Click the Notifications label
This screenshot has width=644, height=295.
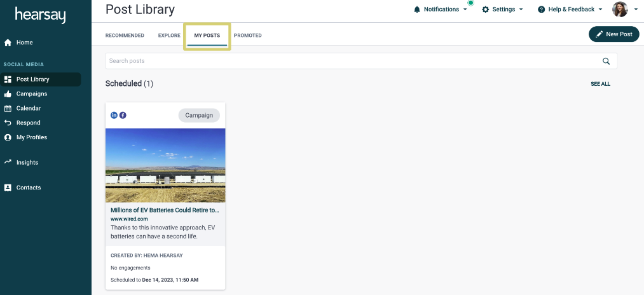441,10
